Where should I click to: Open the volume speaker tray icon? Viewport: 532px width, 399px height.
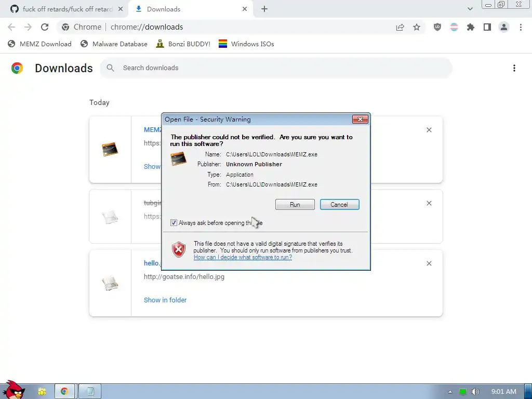(475, 392)
